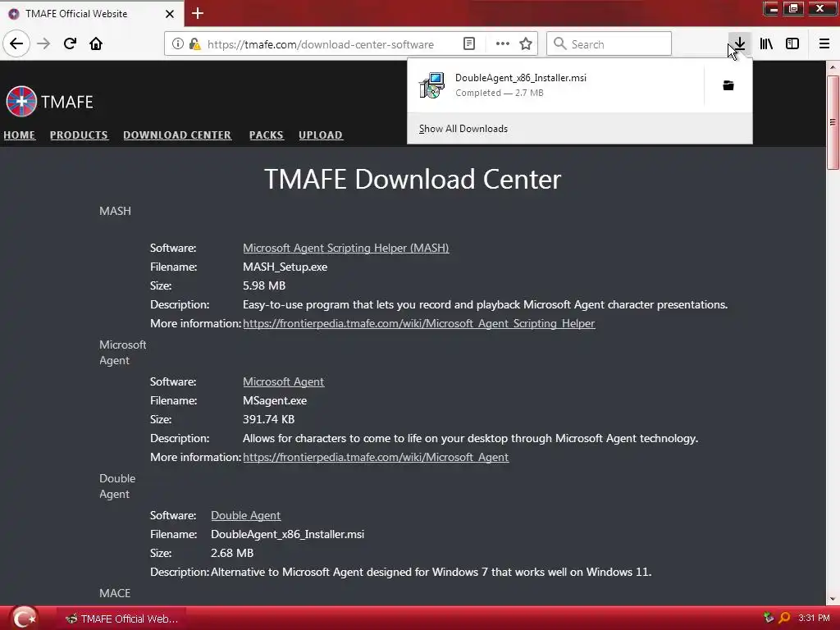Click the MSagent.exe filename text
Screen dimensions: 840x630
point(275,400)
